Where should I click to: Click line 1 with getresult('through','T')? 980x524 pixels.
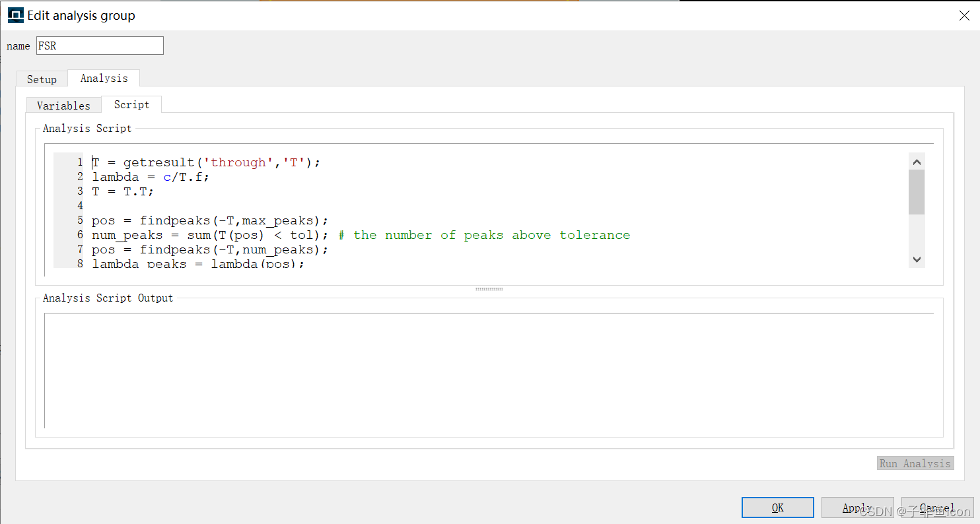pyautogui.click(x=206, y=162)
